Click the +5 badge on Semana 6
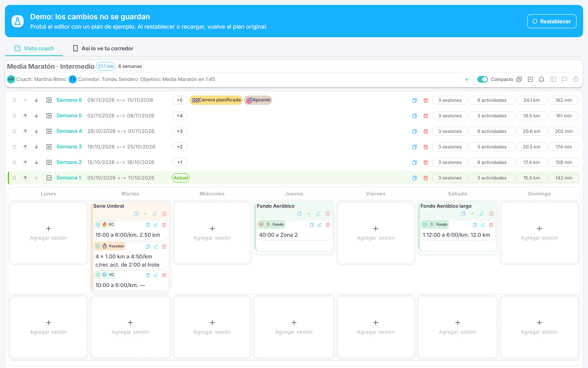 click(179, 100)
